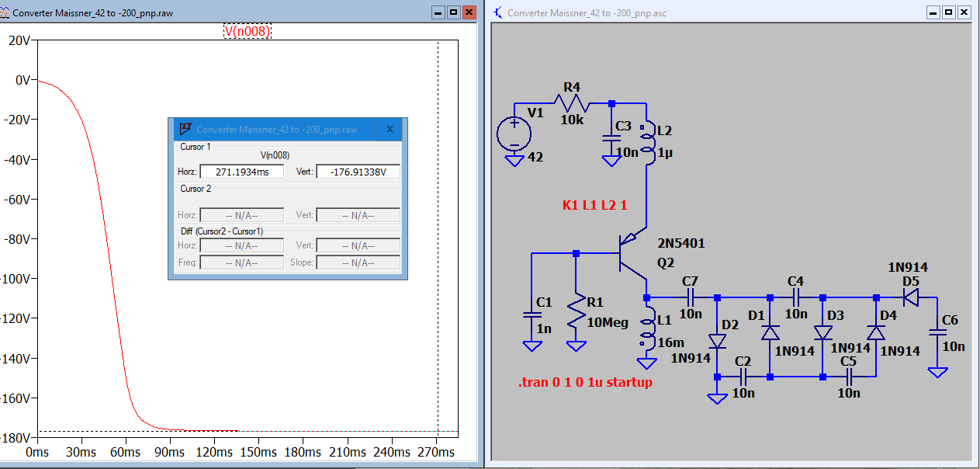Image resolution: width=980 pixels, height=469 pixels.
Task: Click the V(n008) trace label
Action: point(248,31)
